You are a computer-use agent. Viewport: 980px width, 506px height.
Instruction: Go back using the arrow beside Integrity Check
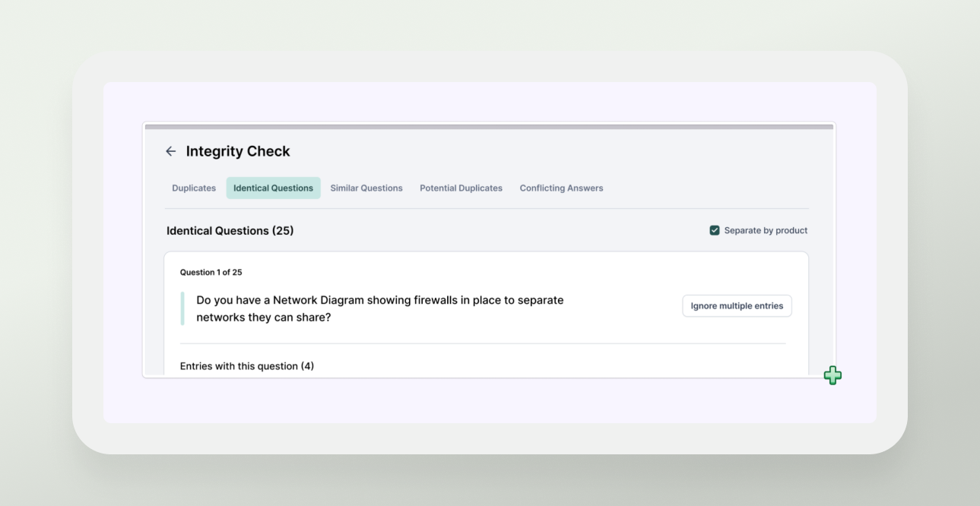click(170, 151)
